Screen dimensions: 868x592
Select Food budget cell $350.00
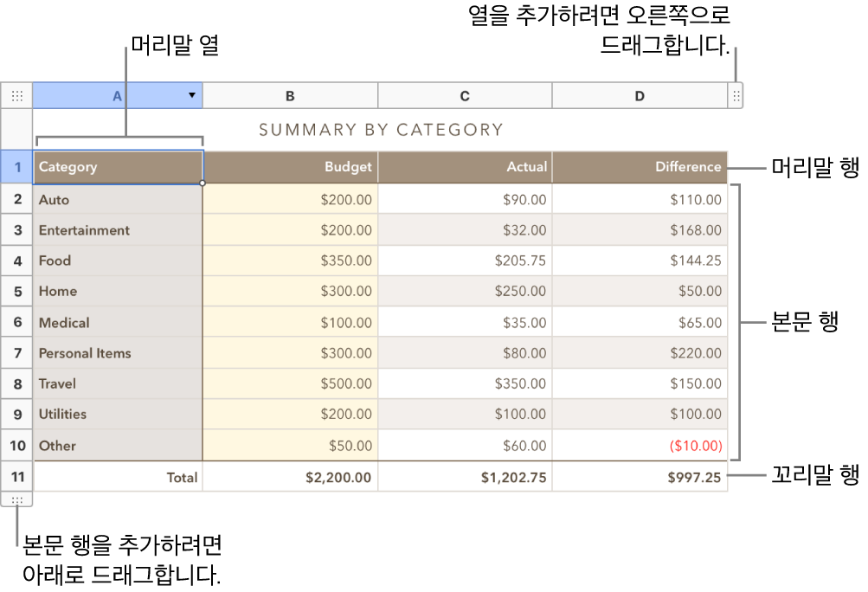(x=290, y=261)
